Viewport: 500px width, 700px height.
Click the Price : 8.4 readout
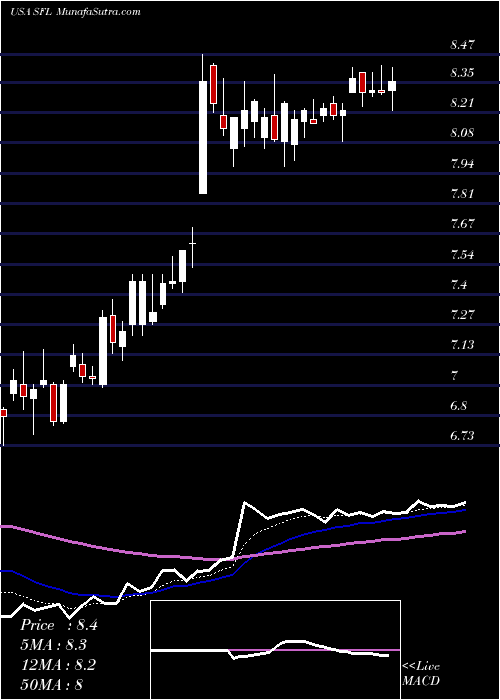coord(58,625)
